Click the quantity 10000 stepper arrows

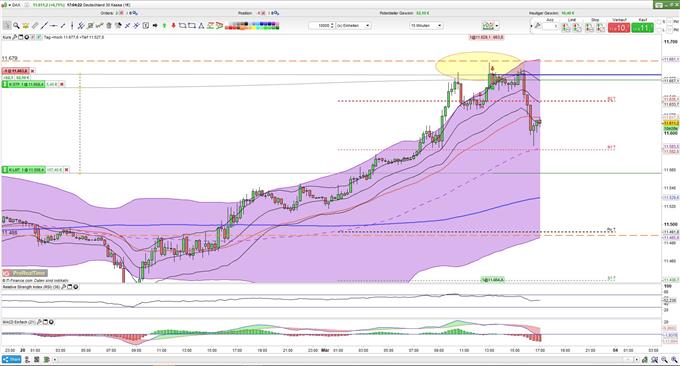[x=332, y=26]
